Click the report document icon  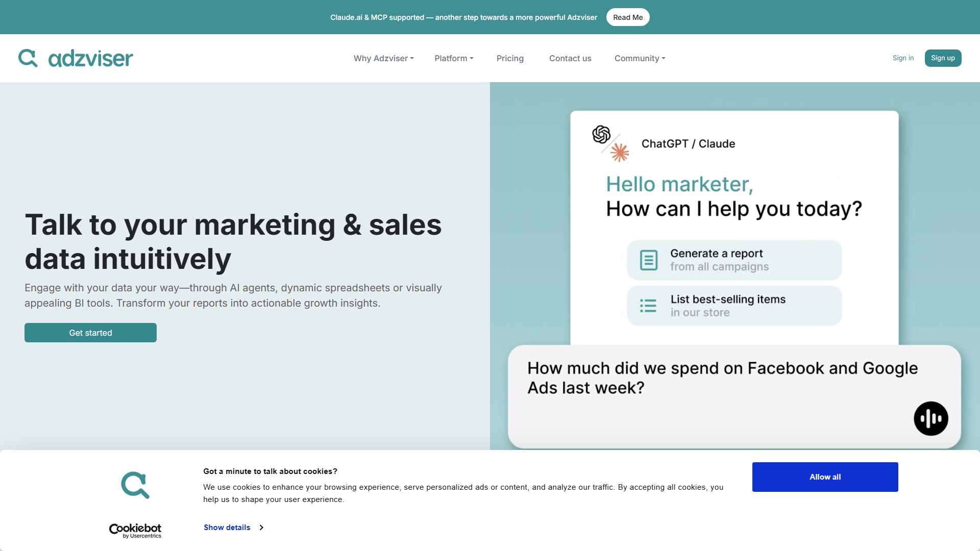coord(649,260)
